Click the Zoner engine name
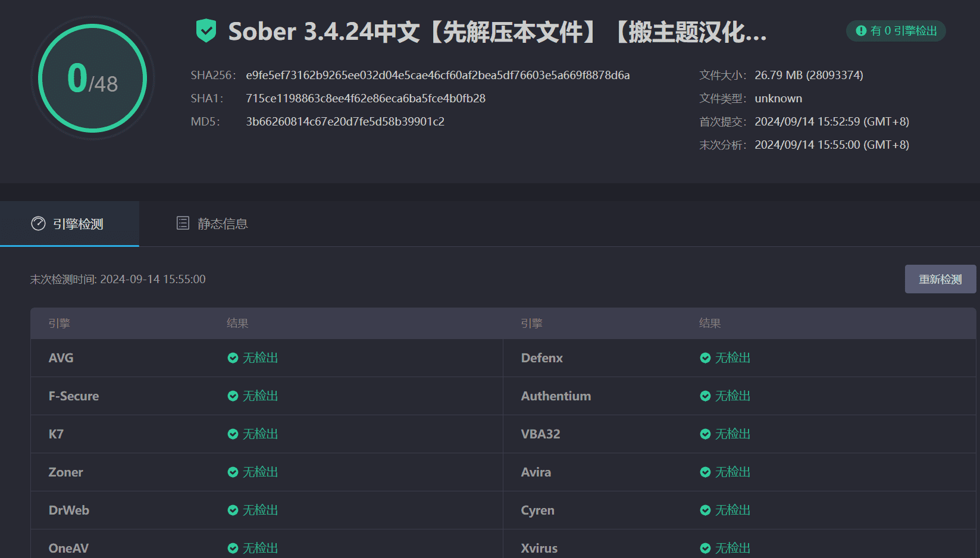The height and width of the screenshot is (558, 980). pos(65,472)
